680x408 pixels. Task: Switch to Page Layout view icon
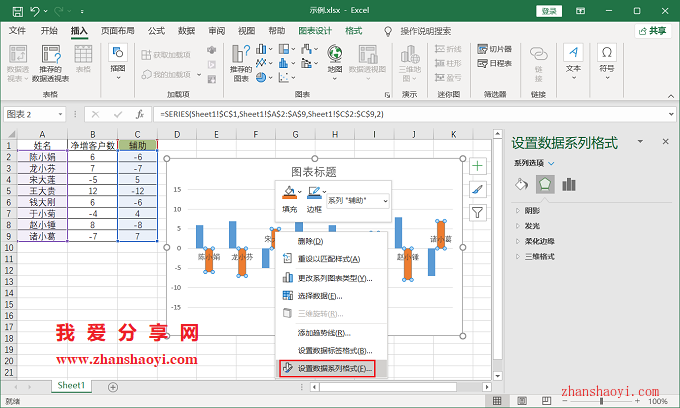coord(522,401)
